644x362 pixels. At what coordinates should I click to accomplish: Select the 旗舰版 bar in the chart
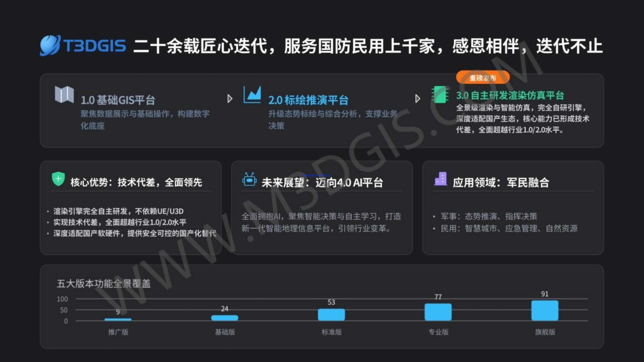coord(545,310)
